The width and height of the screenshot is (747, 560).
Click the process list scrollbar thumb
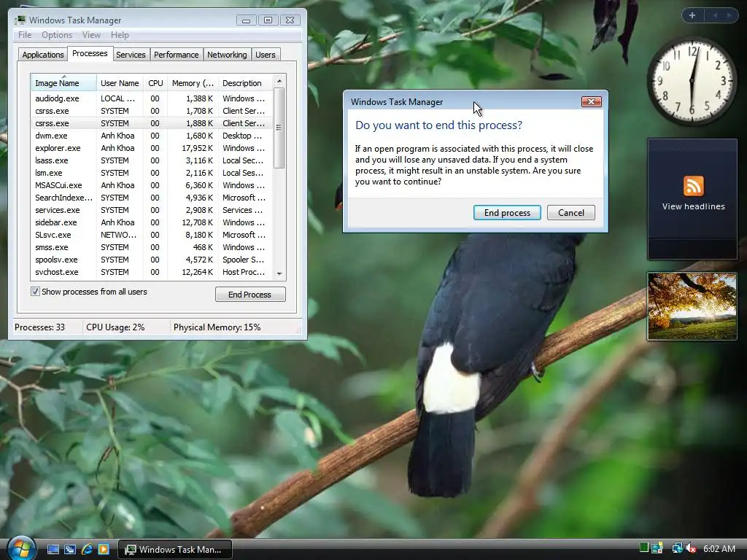click(279, 128)
